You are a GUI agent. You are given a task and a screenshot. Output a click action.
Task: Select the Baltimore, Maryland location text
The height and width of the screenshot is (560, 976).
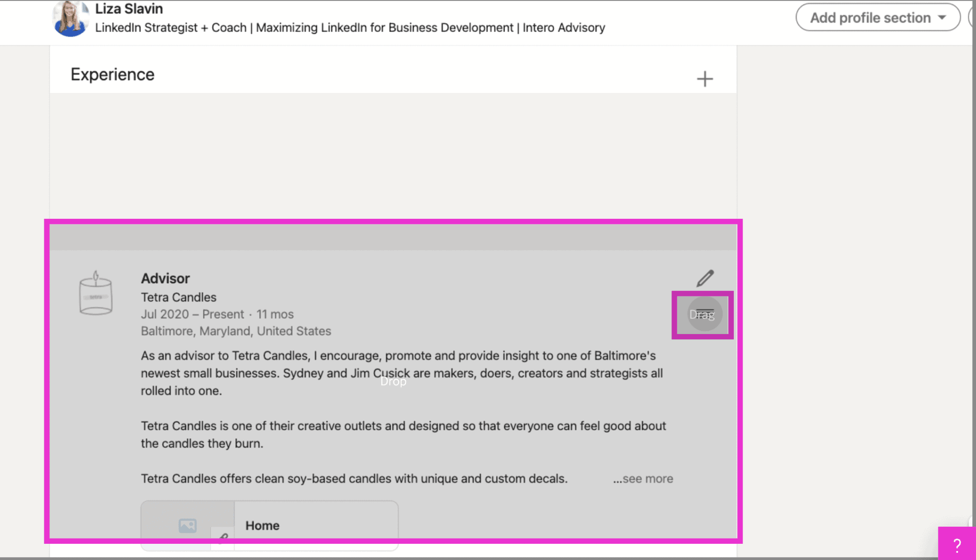tap(235, 331)
